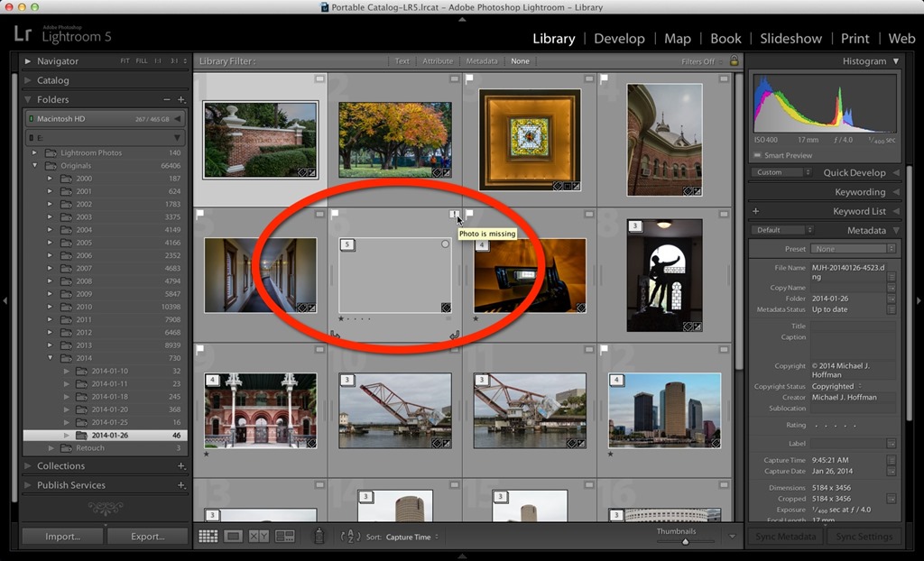Reverse the sort direction with A-Z icon
This screenshot has width=924, height=561.
350,537
